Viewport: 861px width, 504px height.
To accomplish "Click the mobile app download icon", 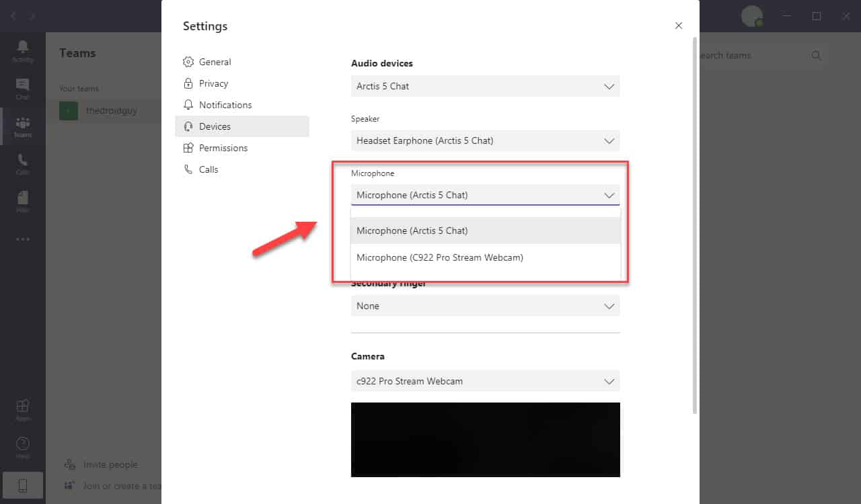I will pos(23,485).
